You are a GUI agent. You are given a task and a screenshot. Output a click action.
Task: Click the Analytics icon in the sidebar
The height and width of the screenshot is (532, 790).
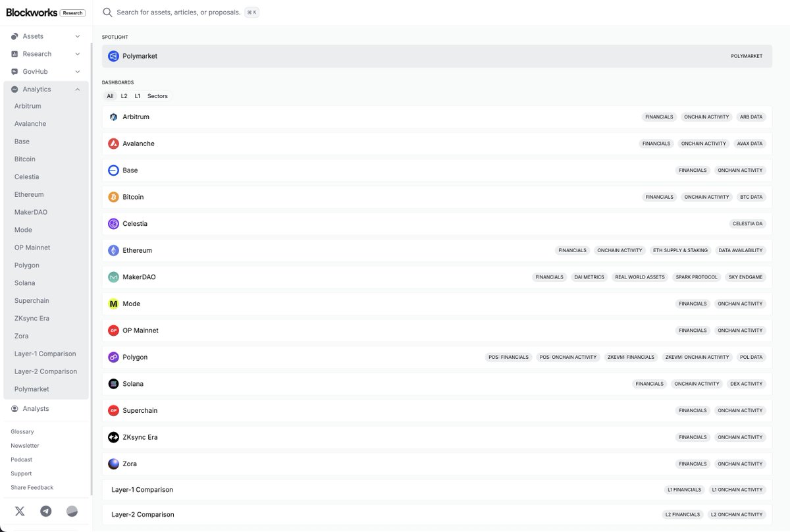point(15,89)
